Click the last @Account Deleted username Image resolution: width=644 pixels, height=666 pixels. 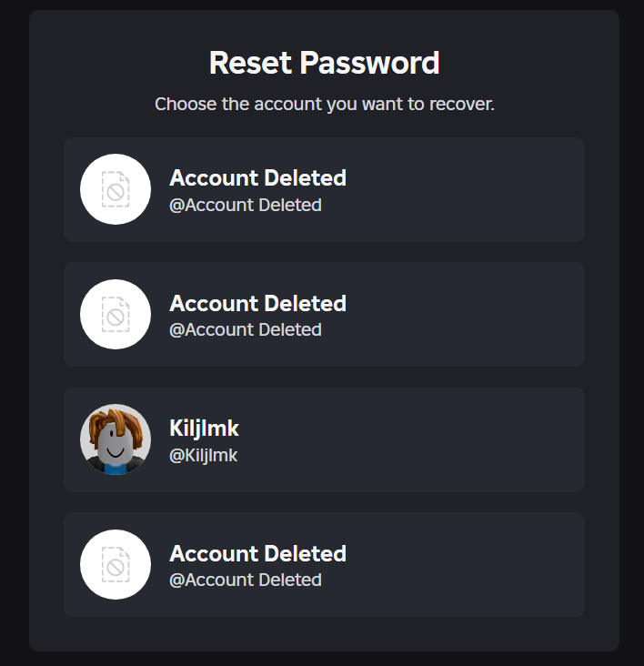click(x=246, y=580)
